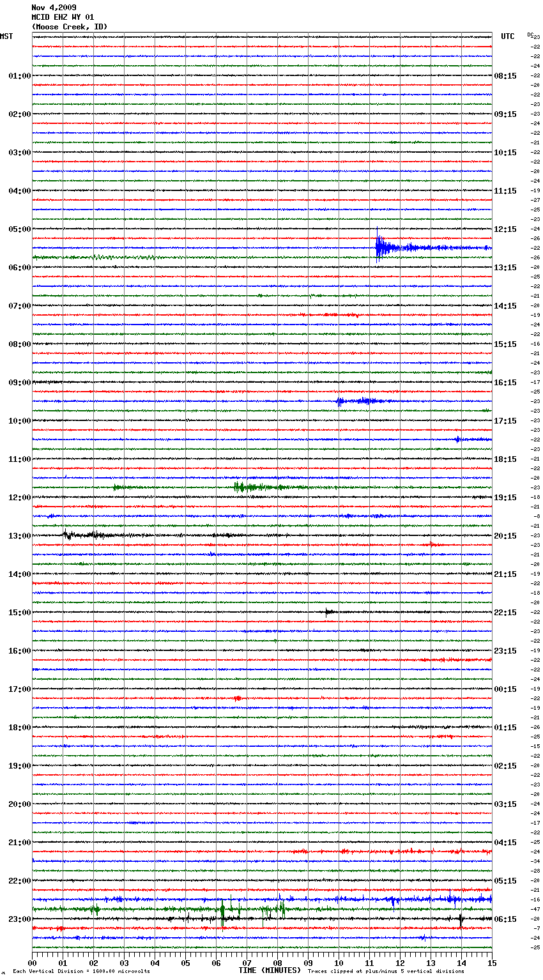This screenshot has height=980, width=543.
Task: Click the 18:15 UTC time label
Action: click(x=505, y=459)
